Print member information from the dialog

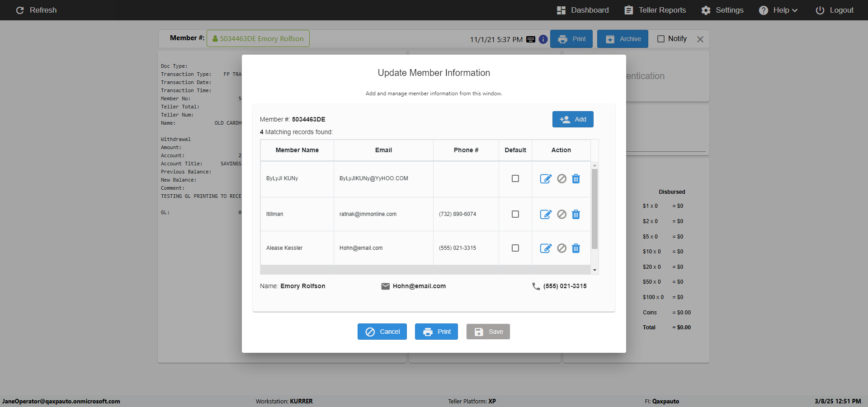pyautogui.click(x=436, y=332)
